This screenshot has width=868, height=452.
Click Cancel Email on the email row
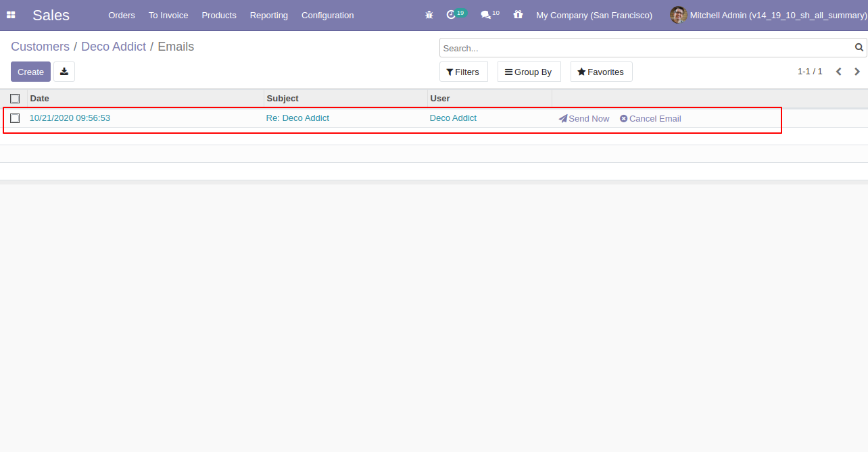[650, 118]
